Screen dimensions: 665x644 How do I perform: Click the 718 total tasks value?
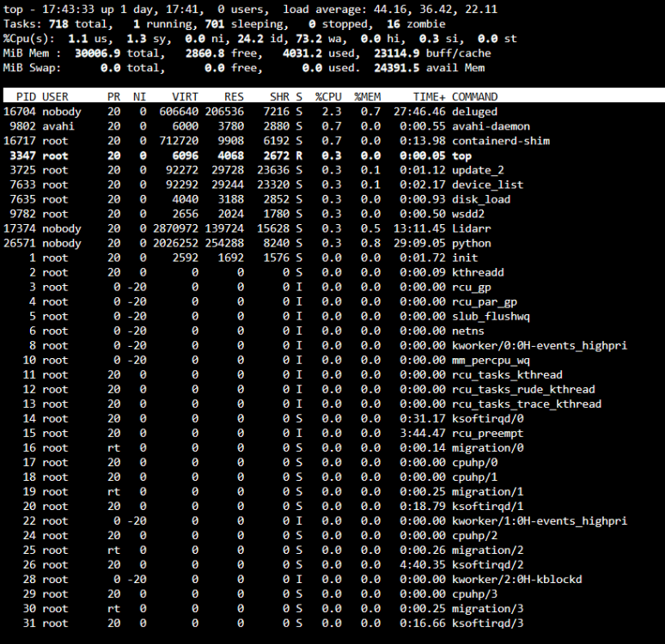pos(58,24)
